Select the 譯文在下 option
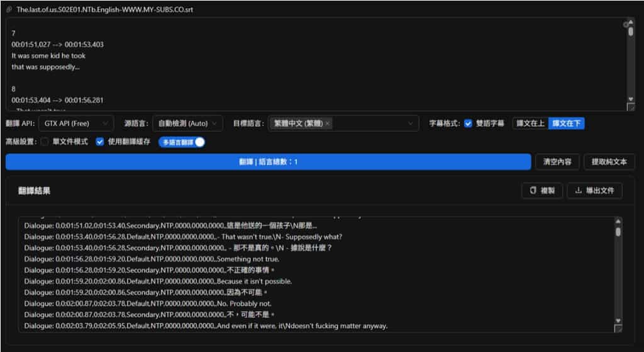This screenshot has width=644, height=352. point(566,123)
